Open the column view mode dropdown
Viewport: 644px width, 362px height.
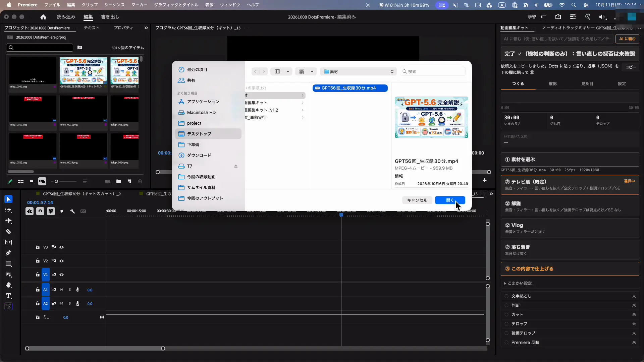(281, 72)
